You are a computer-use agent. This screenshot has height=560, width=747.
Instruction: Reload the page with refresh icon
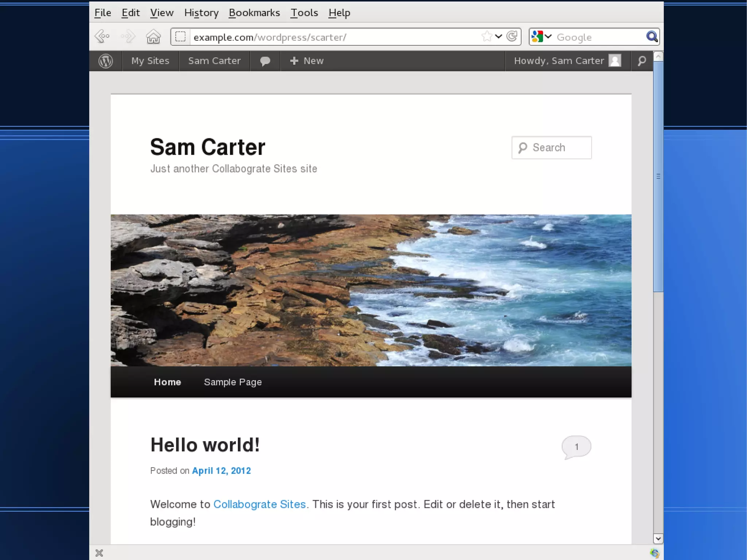512,36
